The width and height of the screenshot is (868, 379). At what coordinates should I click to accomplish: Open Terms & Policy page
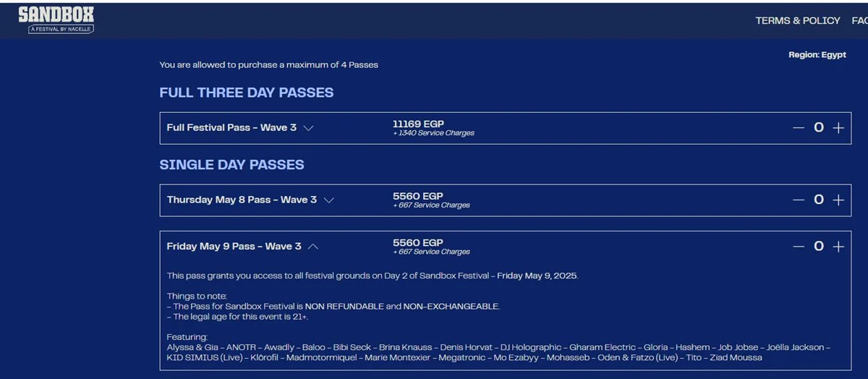pyautogui.click(x=798, y=20)
